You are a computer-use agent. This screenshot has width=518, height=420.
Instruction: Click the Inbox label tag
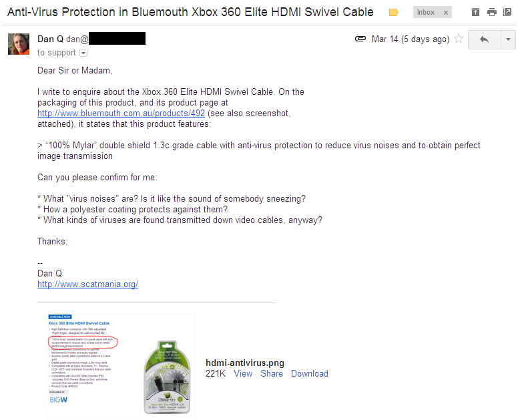coord(426,12)
